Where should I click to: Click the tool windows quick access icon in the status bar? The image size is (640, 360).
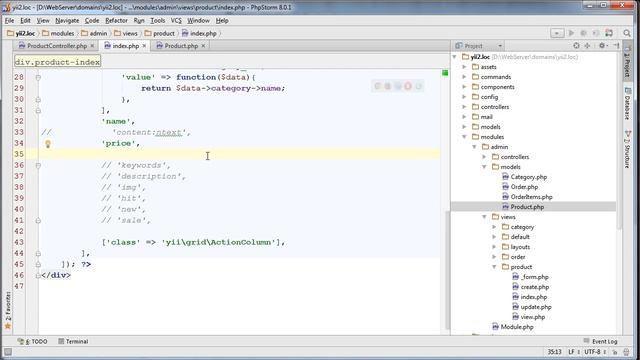click(x=8, y=352)
